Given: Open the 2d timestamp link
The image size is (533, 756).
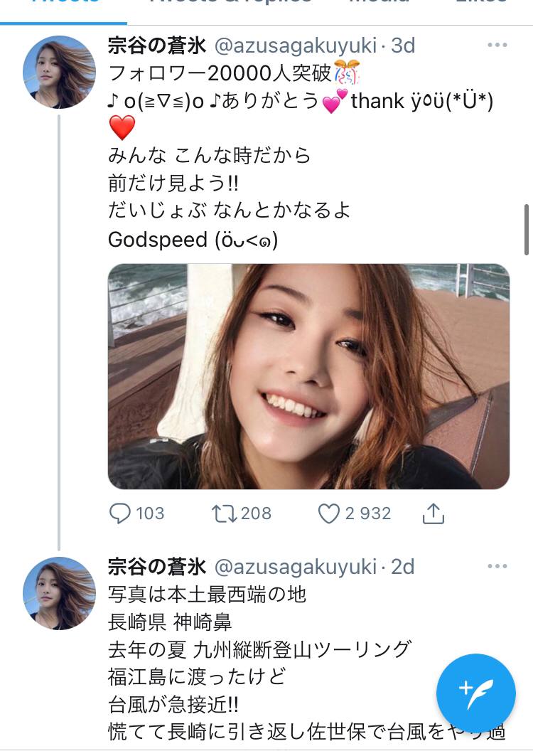Looking at the screenshot, I should point(403,567).
